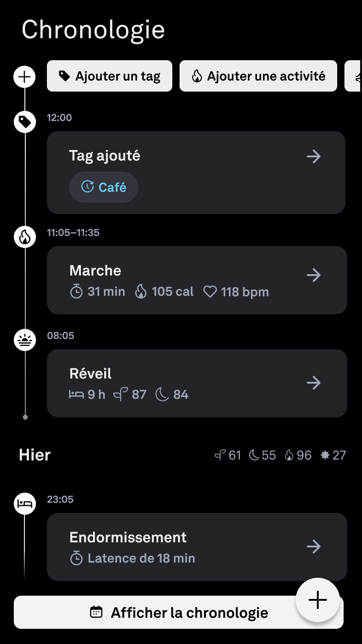Open Tag ajouté details via arrow
This screenshot has width=362, height=644.
(314, 156)
